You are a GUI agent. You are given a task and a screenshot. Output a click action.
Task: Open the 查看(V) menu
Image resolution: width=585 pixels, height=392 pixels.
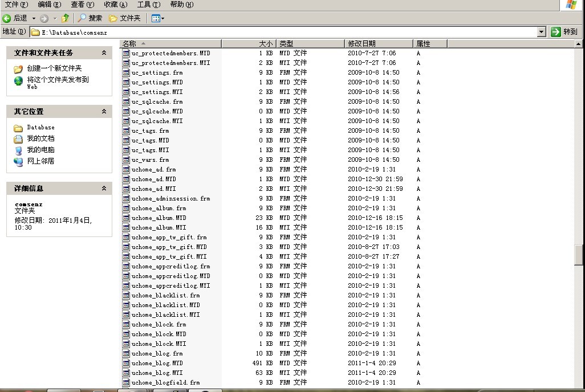click(x=83, y=5)
